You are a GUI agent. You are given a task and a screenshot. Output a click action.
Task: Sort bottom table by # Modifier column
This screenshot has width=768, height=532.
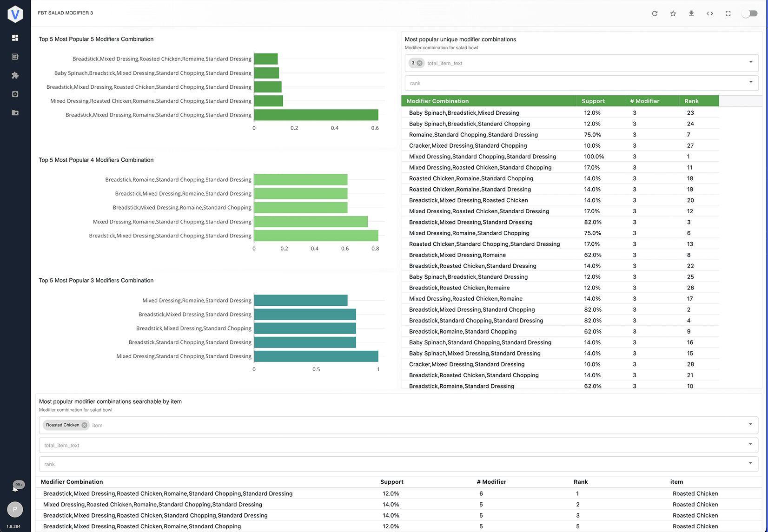click(x=491, y=482)
